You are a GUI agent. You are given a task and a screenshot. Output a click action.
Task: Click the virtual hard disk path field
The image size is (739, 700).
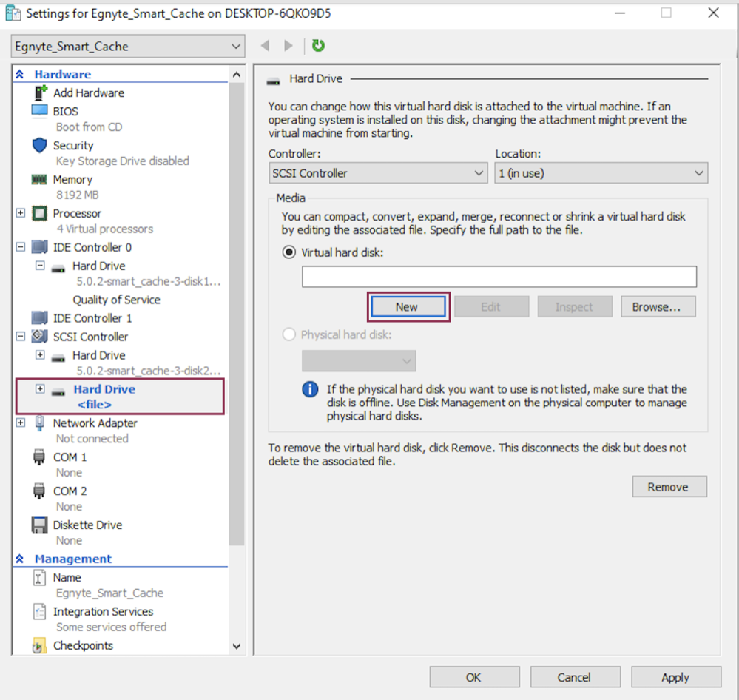click(499, 277)
